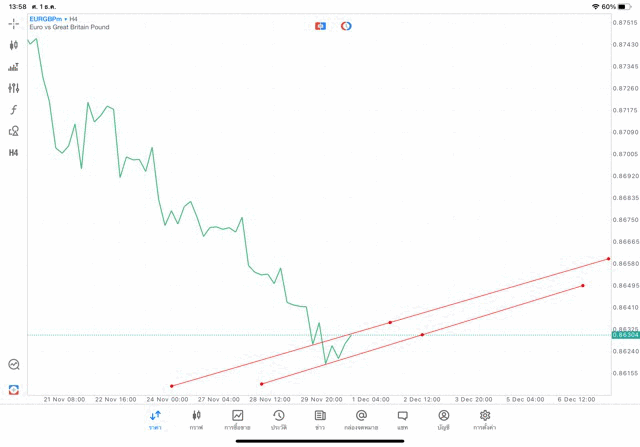
Task: Open the ประวัติ (History) tab
Action: click(278, 420)
